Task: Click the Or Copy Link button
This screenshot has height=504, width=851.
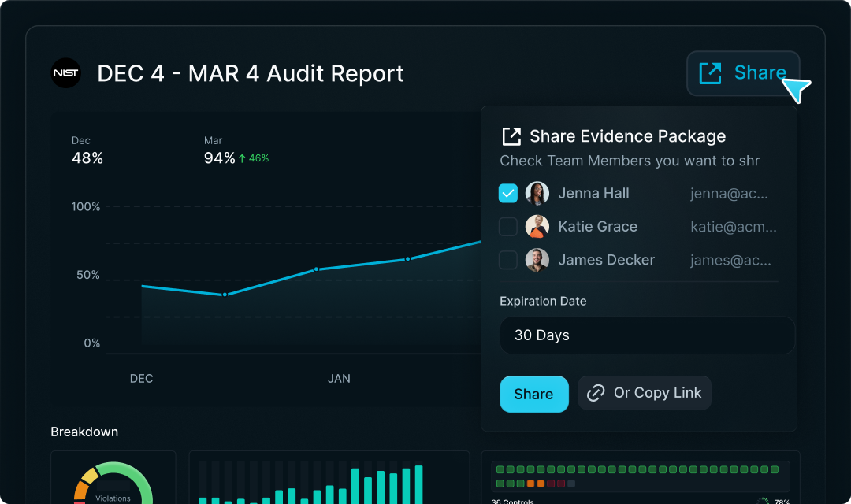Action: [x=645, y=393]
